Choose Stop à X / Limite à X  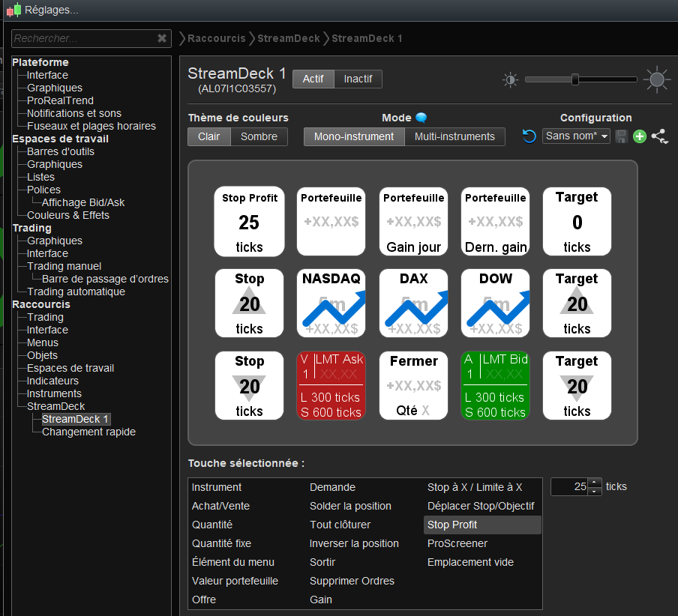[x=475, y=487]
